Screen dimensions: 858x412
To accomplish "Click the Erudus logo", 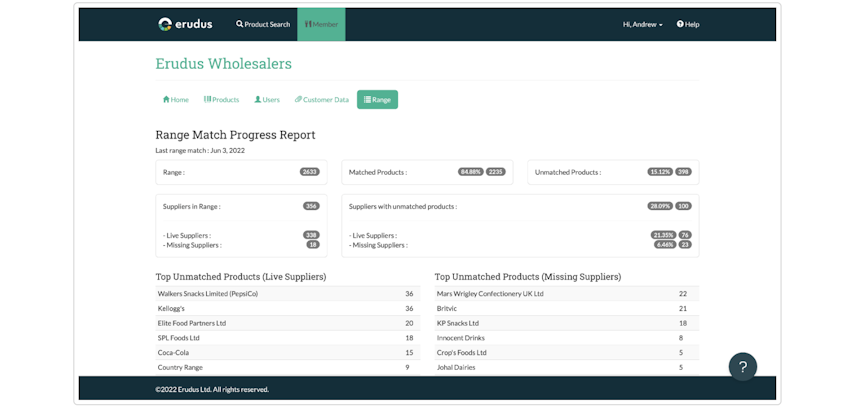I will tap(185, 24).
